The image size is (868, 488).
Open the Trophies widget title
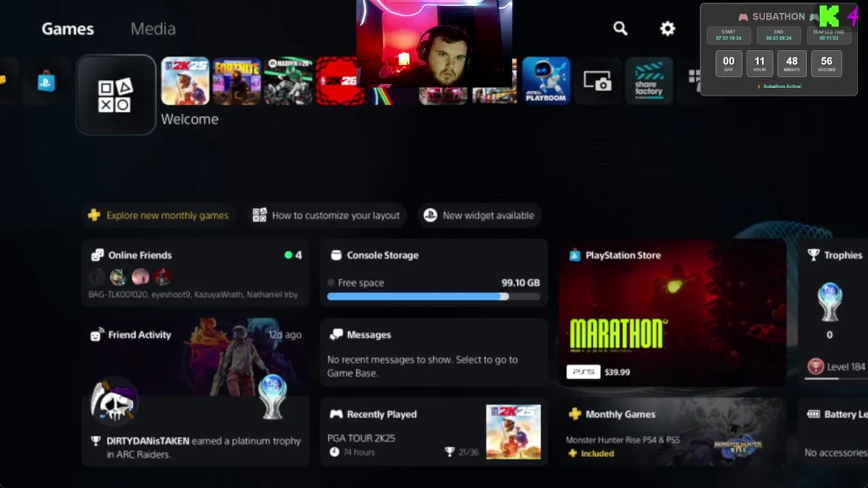pyautogui.click(x=843, y=256)
